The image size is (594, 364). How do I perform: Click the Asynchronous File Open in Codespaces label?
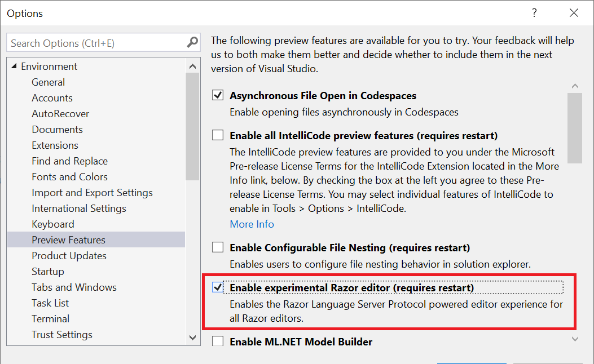point(323,96)
